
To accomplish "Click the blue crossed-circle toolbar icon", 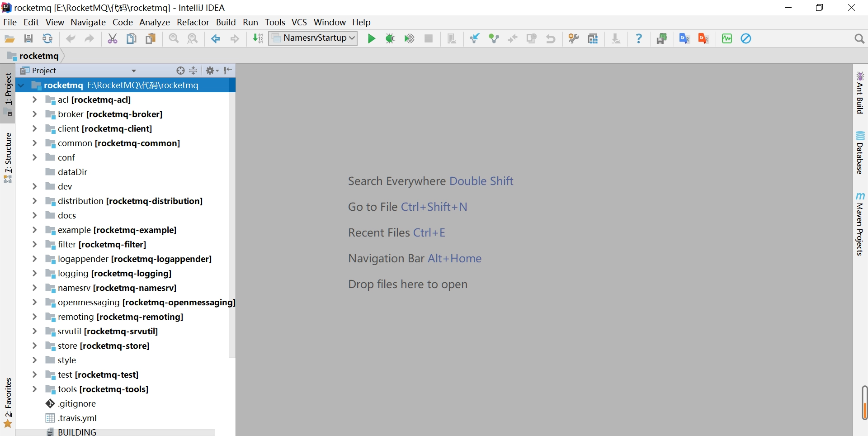I will (x=746, y=39).
